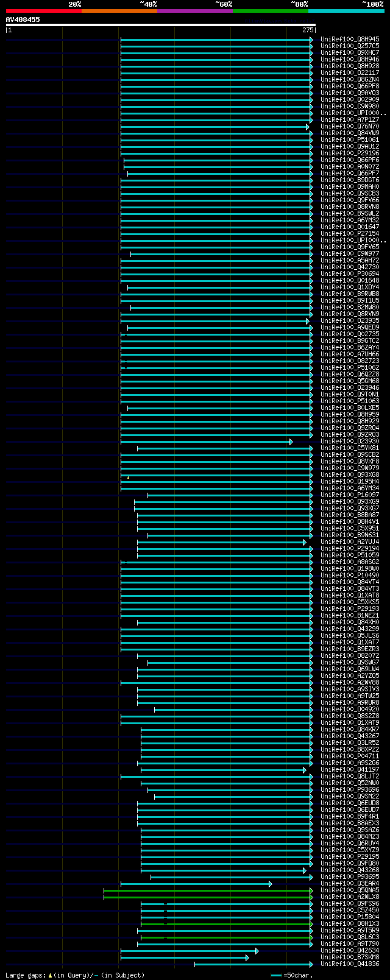Select hit label UniRef100_Q1XDY4
Screen dimensions: 390x980
pos(350,287)
